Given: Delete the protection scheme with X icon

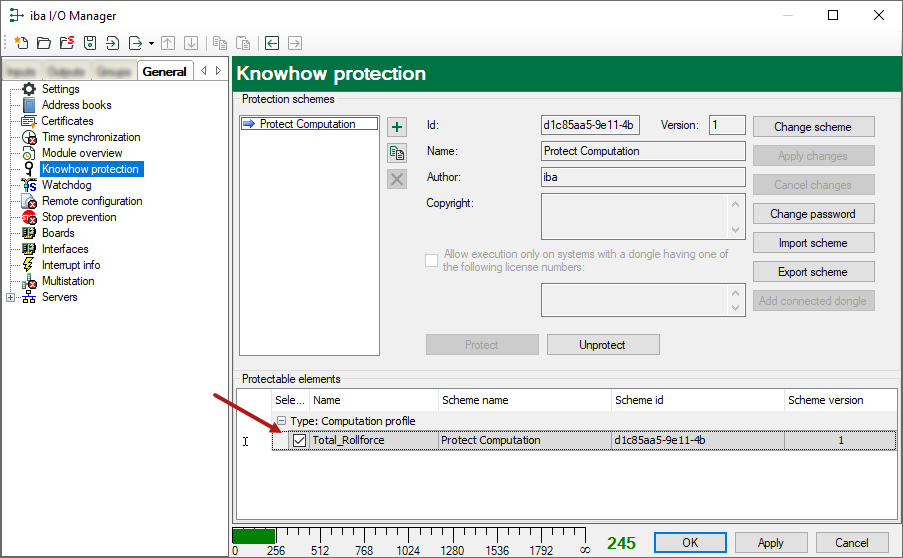Looking at the screenshot, I should (x=397, y=179).
